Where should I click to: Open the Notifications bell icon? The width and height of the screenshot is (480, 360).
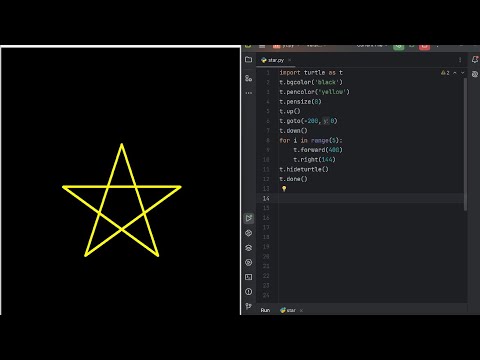[475, 59]
